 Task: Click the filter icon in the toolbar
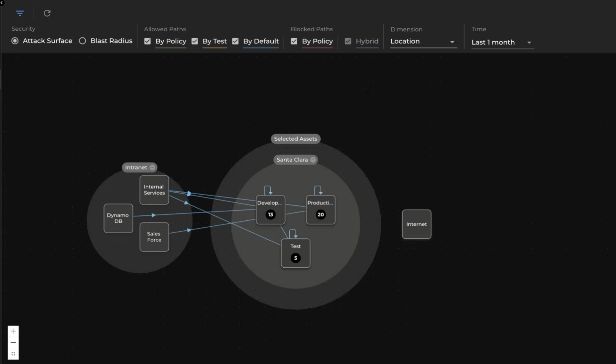click(x=20, y=13)
